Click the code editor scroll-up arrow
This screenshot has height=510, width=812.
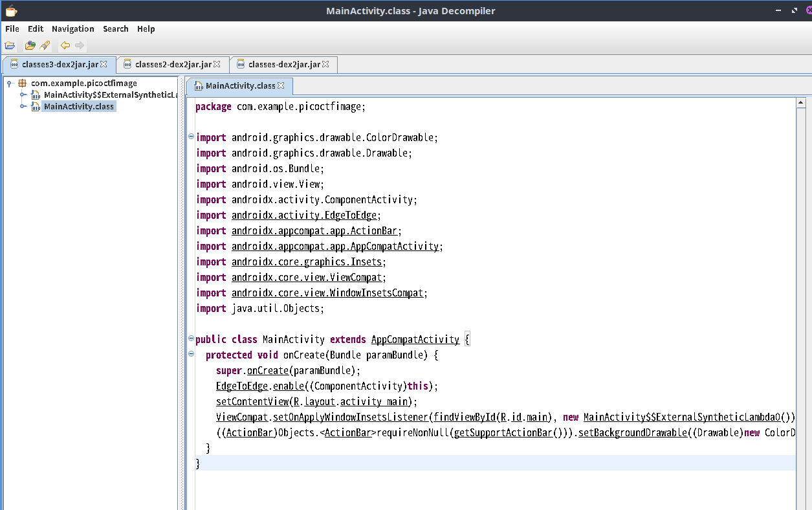pyautogui.click(x=800, y=103)
